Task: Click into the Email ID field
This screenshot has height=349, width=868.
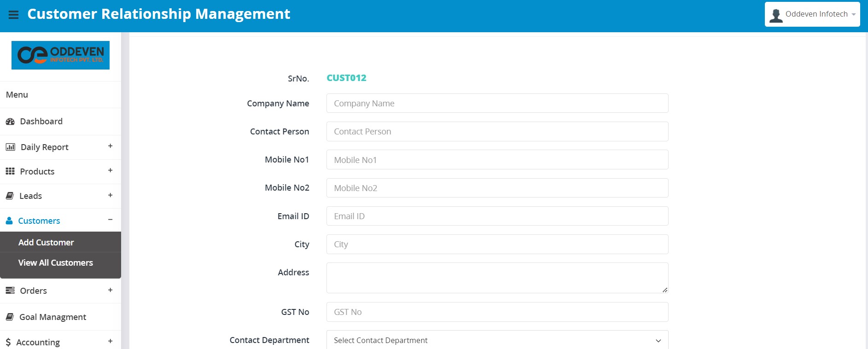Action: pyautogui.click(x=497, y=216)
